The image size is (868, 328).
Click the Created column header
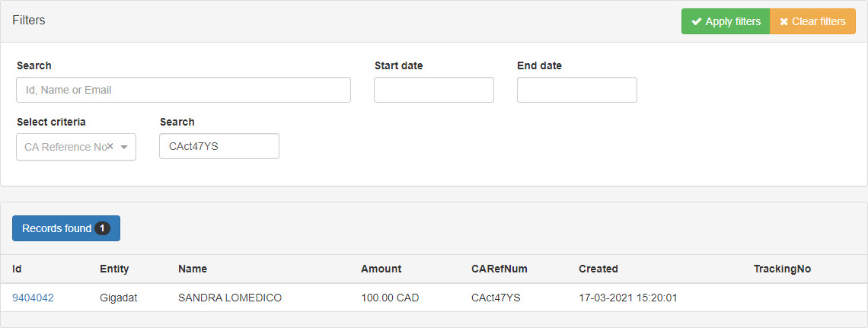point(598,269)
